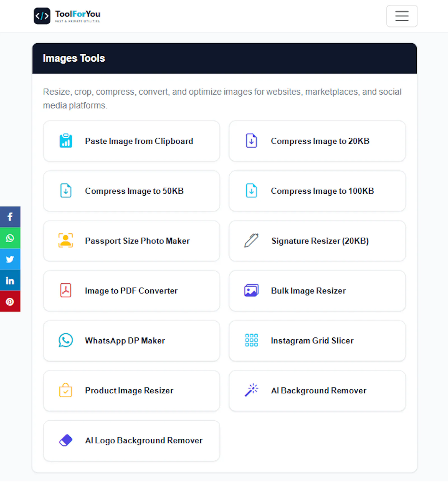
Task: Open Bulk Image Resizer tool
Action: click(317, 291)
